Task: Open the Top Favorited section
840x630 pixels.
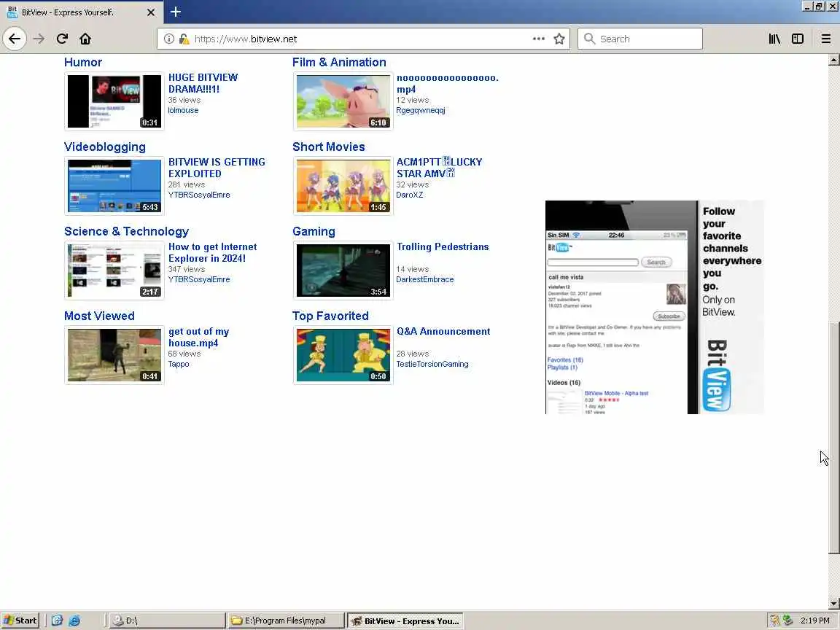Action: point(330,316)
